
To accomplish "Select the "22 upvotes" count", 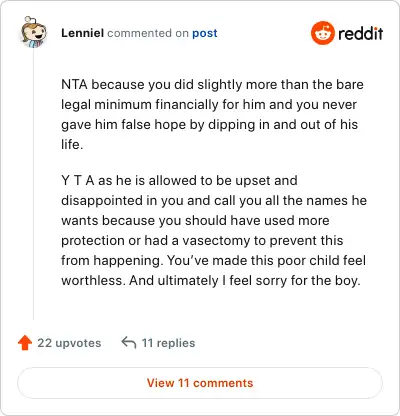I will click(x=69, y=343).
